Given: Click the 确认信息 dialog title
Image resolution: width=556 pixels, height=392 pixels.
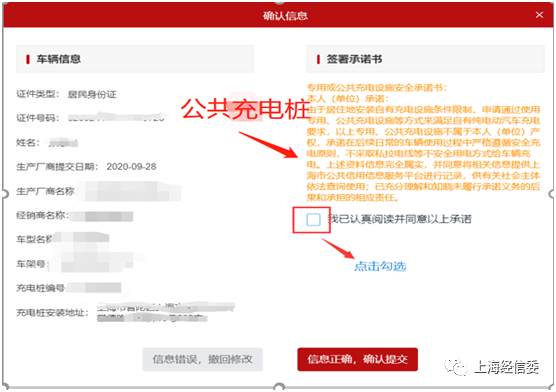Looking at the screenshot, I should 285,16.
